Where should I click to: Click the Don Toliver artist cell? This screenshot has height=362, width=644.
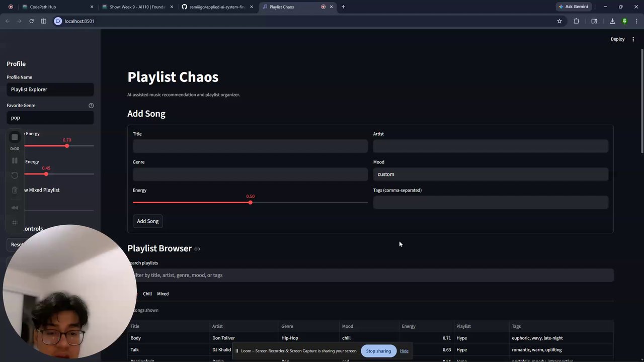click(244, 338)
